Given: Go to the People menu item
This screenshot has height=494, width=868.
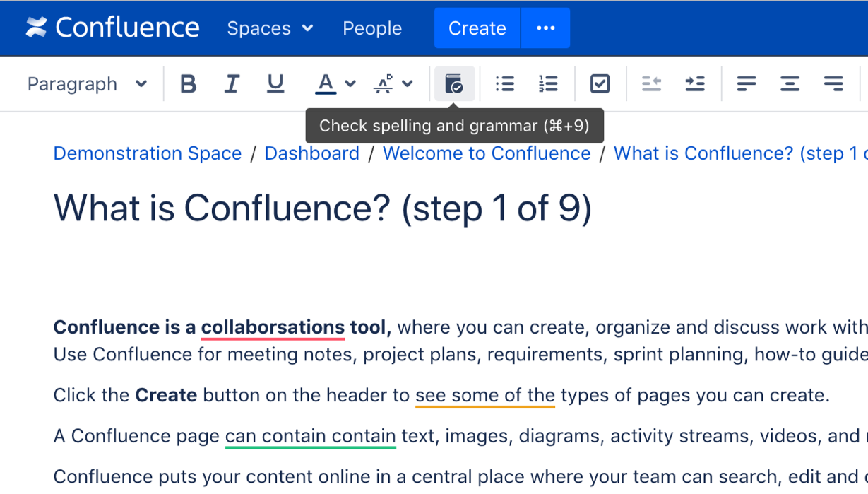Looking at the screenshot, I should tap(372, 28).
